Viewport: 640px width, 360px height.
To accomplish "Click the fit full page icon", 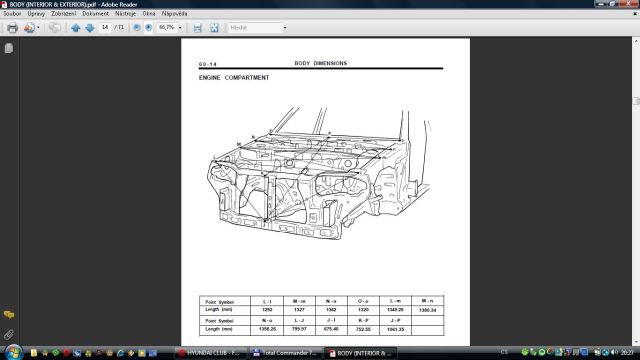I will pyautogui.click(x=214, y=28).
